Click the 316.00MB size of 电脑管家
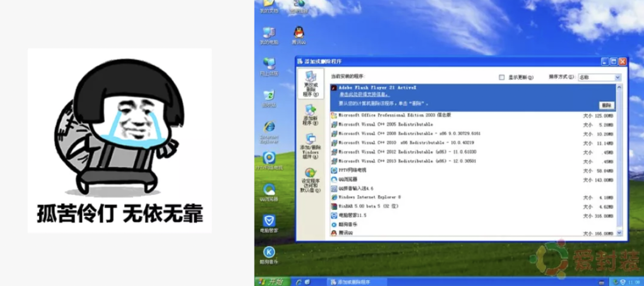 [604, 215]
